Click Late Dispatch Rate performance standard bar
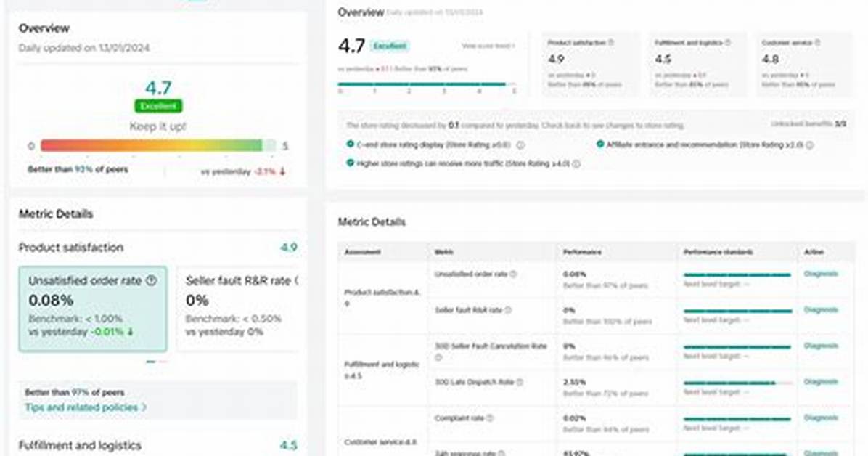This screenshot has height=456, width=868. 737,383
